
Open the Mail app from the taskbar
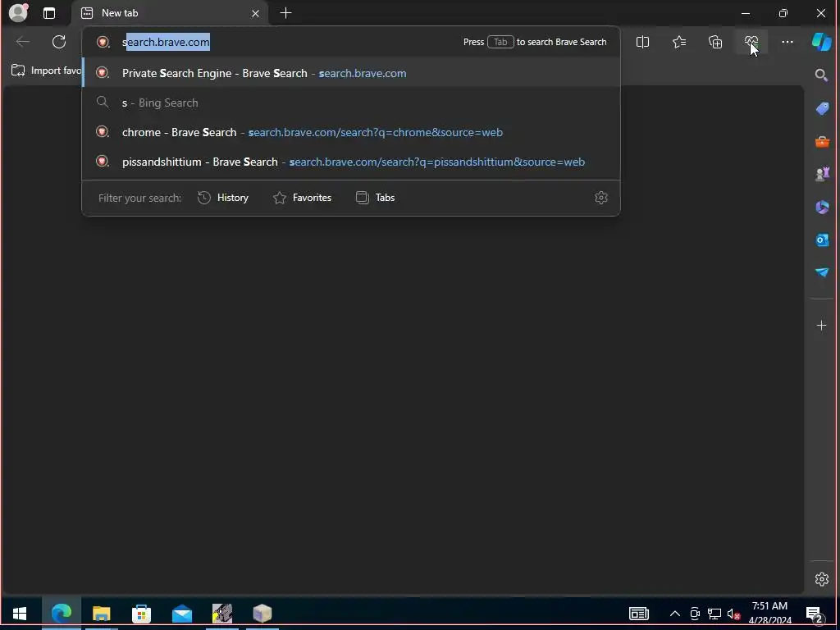[x=182, y=614]
